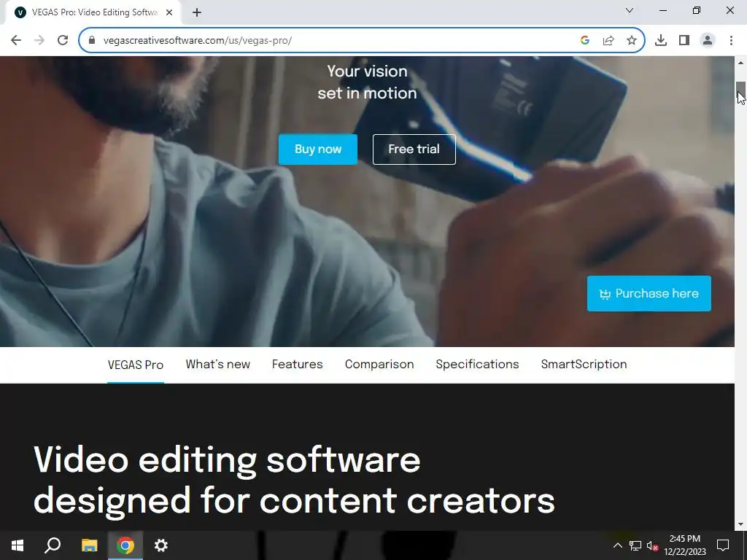The height and width of the screenshot is (560, 747).
Task: Click the address bar URL field
Action: pyautogui.click(x=333, y=41)
